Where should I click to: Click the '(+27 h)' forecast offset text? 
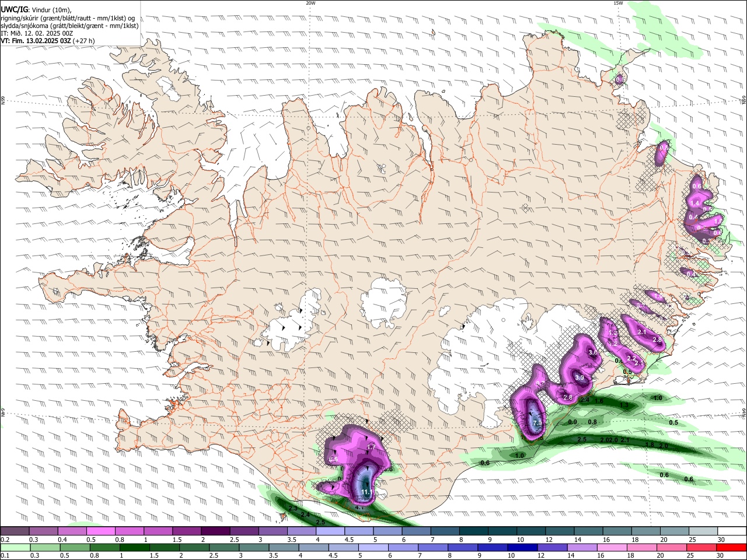(84, 41)
